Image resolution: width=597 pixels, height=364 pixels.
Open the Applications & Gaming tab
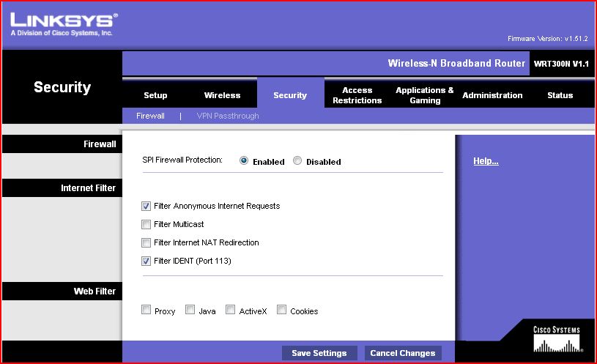[425, 95]
